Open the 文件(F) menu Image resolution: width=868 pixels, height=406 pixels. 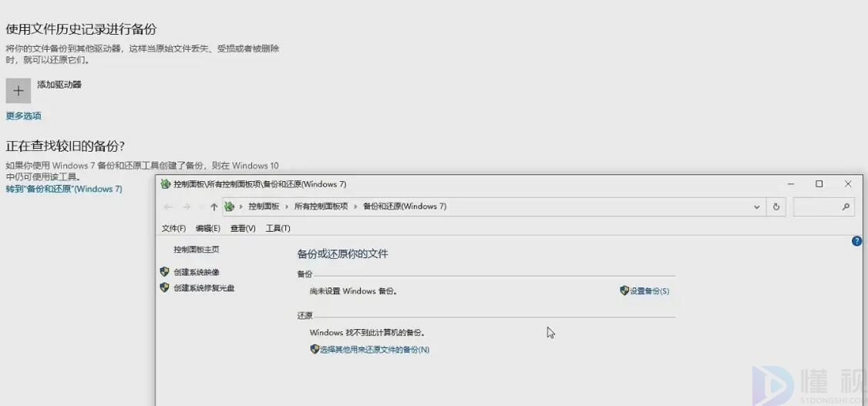coord(173,229)
